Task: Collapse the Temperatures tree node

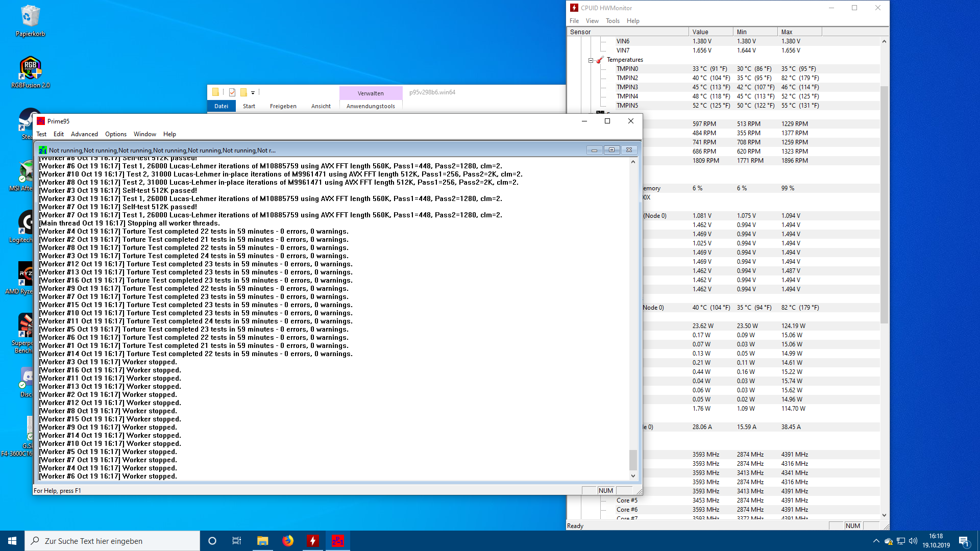Action: (x=591, y=60)
